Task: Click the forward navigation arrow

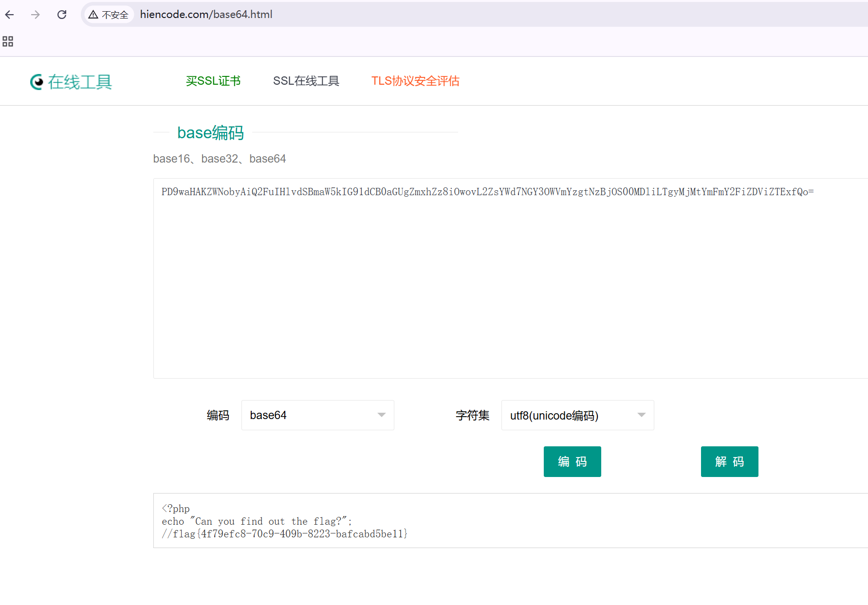Action: [x=36, y=15]
